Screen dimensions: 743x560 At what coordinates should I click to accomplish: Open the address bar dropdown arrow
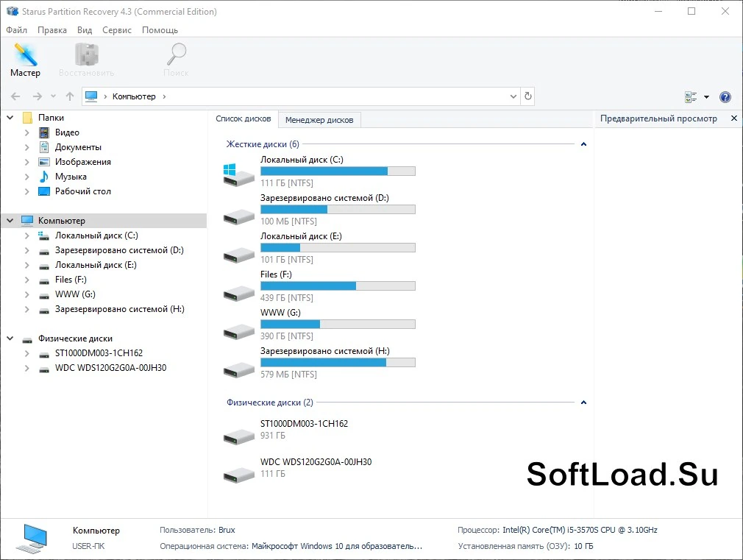coord(513,96)
